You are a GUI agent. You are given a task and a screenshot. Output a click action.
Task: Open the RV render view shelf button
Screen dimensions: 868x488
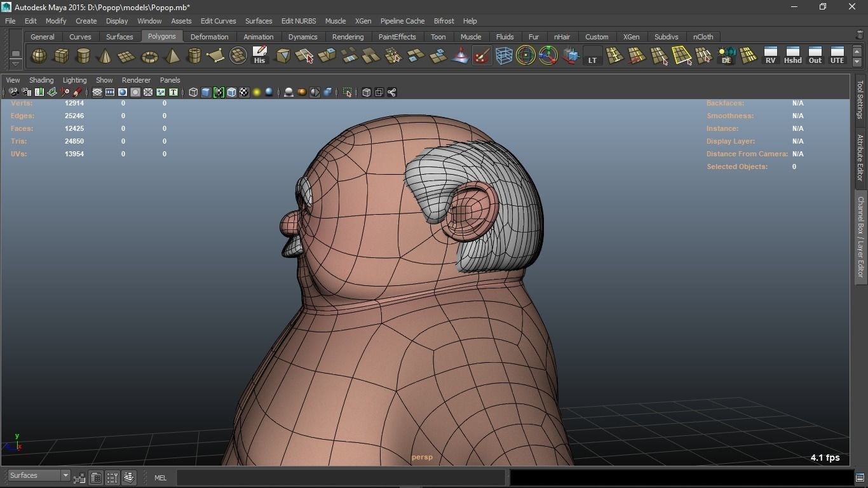tap(770, 56)
